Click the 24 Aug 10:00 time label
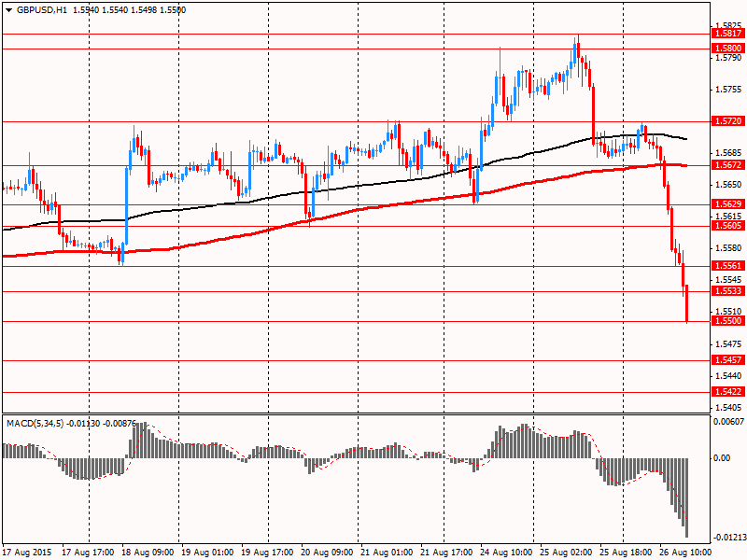 [506, 553]
